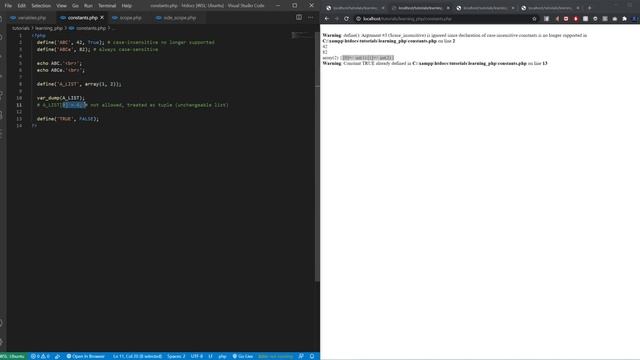
Task: Close the constants.php editor tab
Action: coord(102,18)
